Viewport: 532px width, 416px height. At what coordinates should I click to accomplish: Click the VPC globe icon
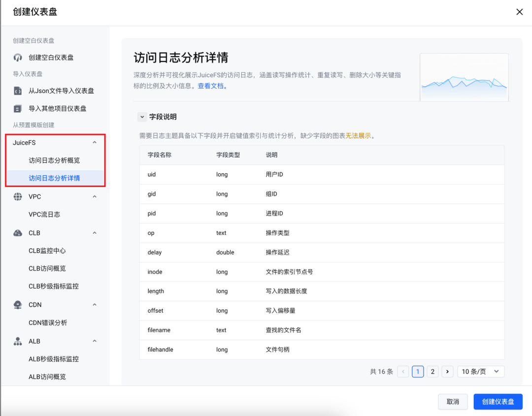click(18, 197)
